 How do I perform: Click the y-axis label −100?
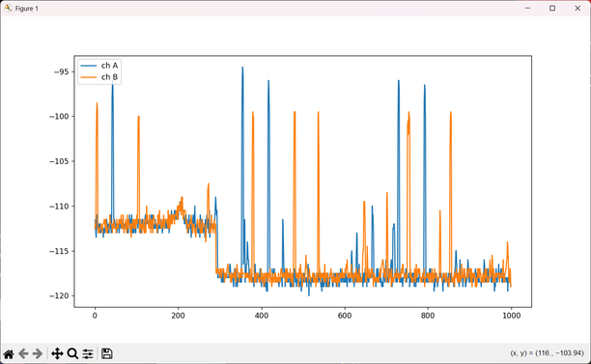[59, 117]
